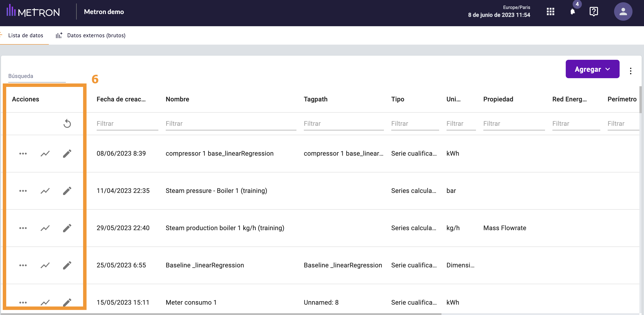The height and width of the screenshot is (315, 644).
Task: Select the 'Mass Flowrate' property cell
Action: [x=505, y=228]
